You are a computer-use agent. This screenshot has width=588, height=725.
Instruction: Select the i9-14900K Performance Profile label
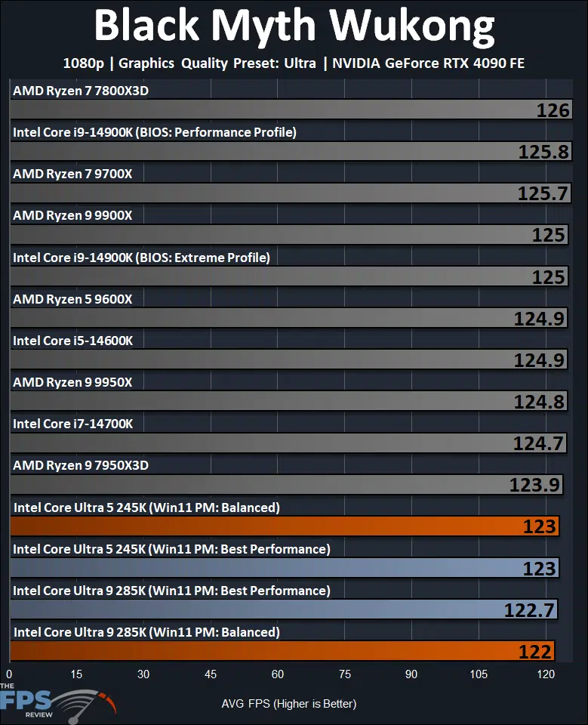click(155, 132)
